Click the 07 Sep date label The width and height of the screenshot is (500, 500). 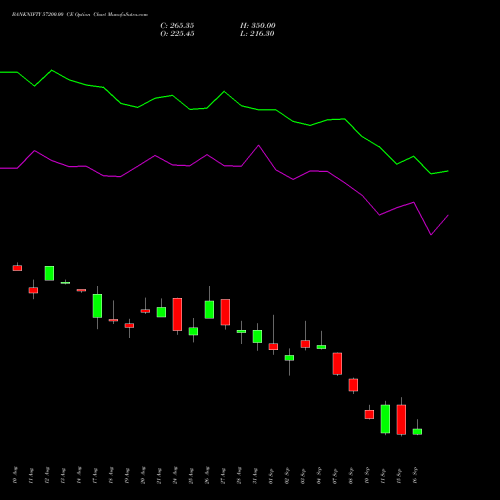pyautogui.click(x=335, y=475)
